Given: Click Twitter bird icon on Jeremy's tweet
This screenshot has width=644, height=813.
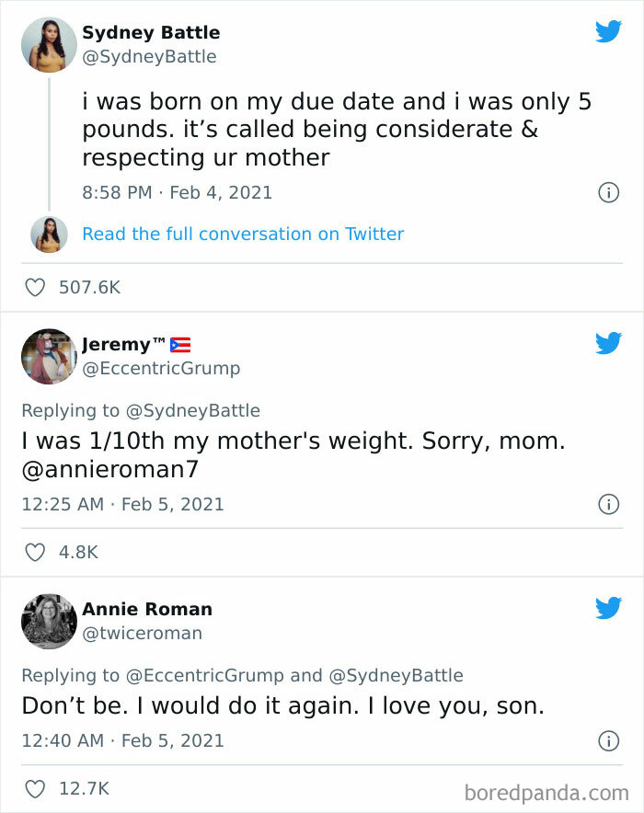Looking at the screenshot, I should point(608,344).
